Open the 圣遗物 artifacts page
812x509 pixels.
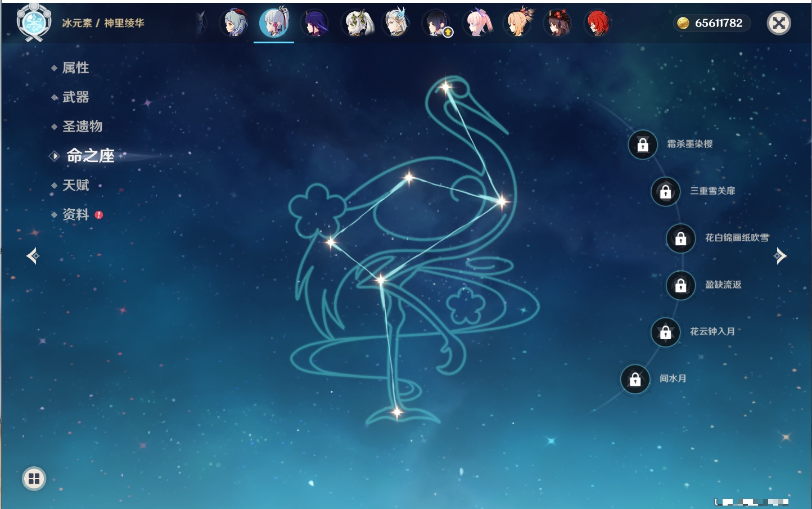click(x=82, y=127)
